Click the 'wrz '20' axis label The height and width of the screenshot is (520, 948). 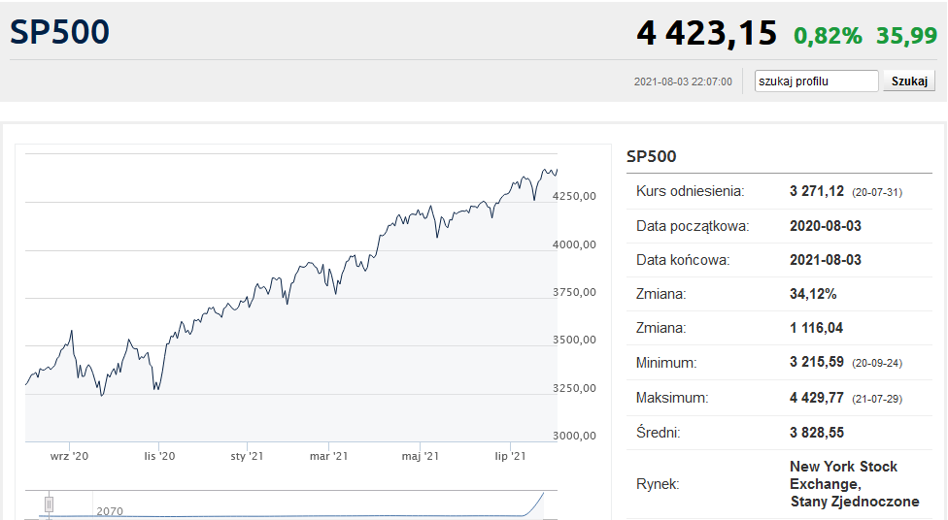(x=69, y=456)
